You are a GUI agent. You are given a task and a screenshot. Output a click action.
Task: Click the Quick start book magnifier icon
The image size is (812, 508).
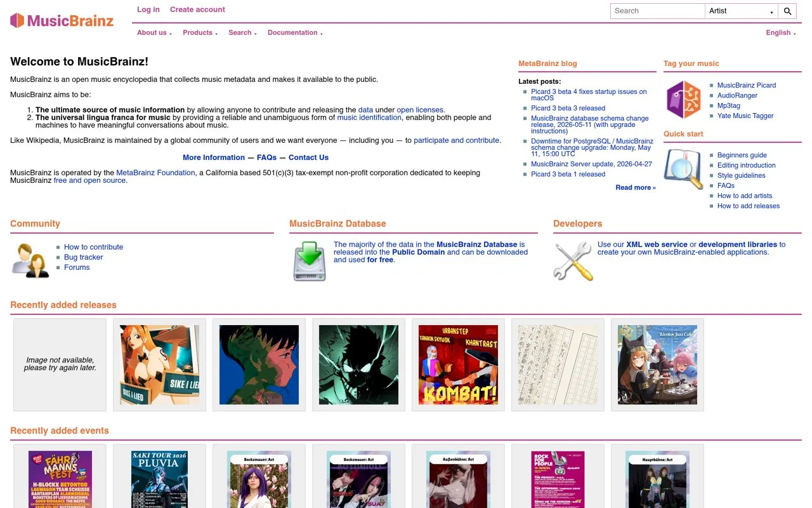click(684, 169)
